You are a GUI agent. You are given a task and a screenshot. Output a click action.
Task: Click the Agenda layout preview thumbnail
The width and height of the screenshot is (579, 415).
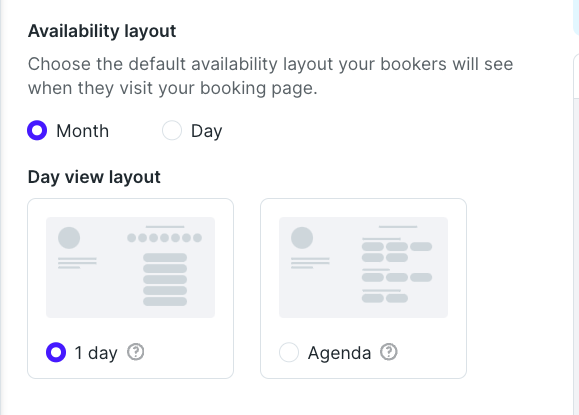[363, 267]
